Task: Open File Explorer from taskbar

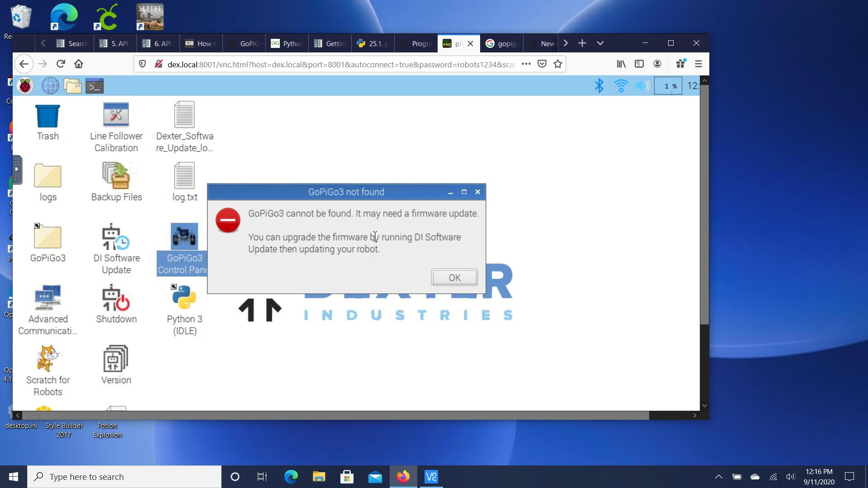Action: click(x=319, y=477)
